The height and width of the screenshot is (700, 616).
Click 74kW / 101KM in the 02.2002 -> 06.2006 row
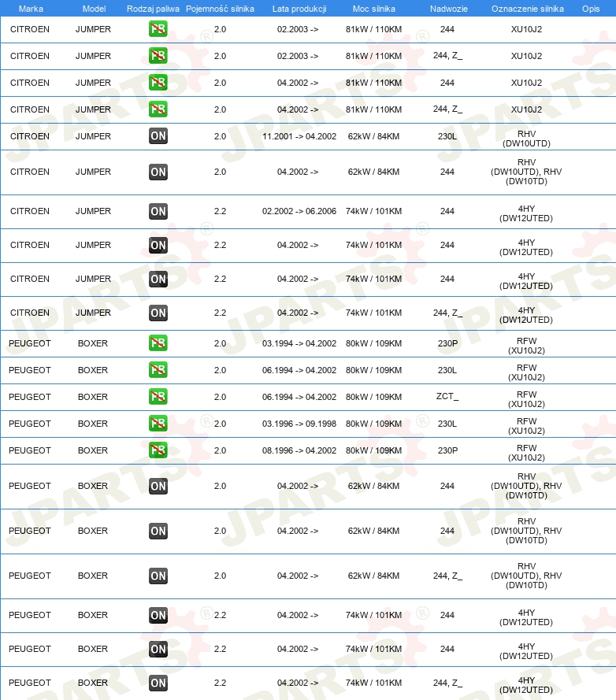click(374, 211)
